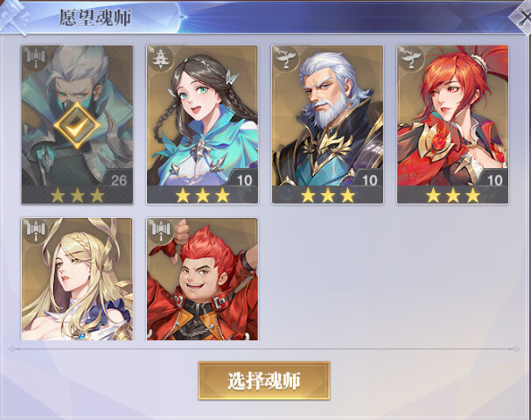
Task: Click three-star rating under masked hero card
Action: pyautogui.click(x=77, y=195)
